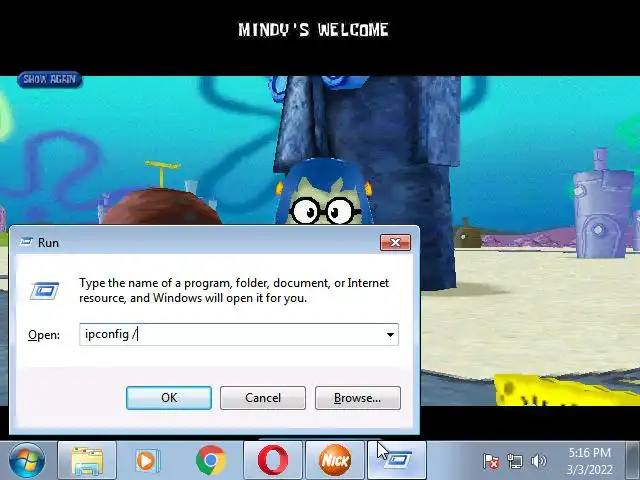Expand the Open command history dropdown
Viewport: 640px width, 480px height.
(x=390, y=335)
